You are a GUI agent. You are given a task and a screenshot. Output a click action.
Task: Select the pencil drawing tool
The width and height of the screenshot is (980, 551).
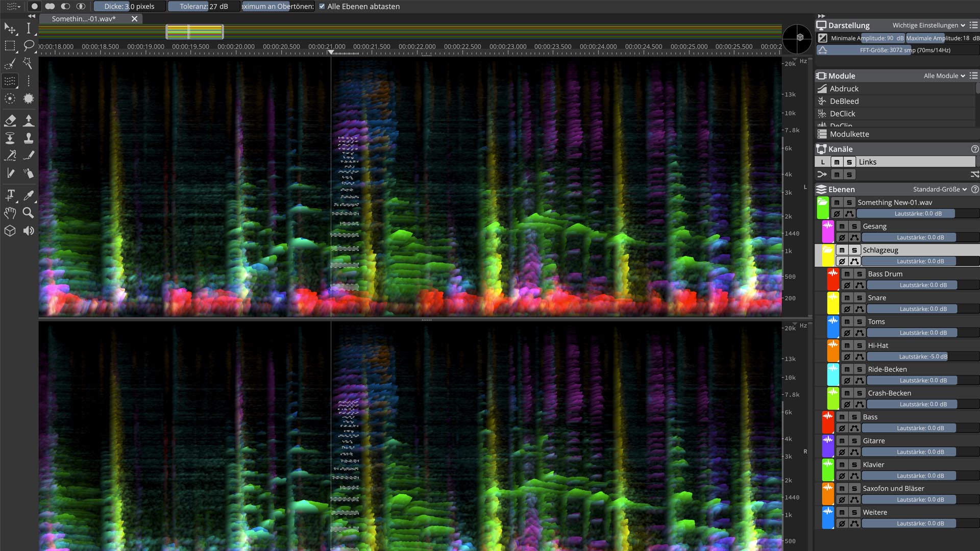pos(10,173)
